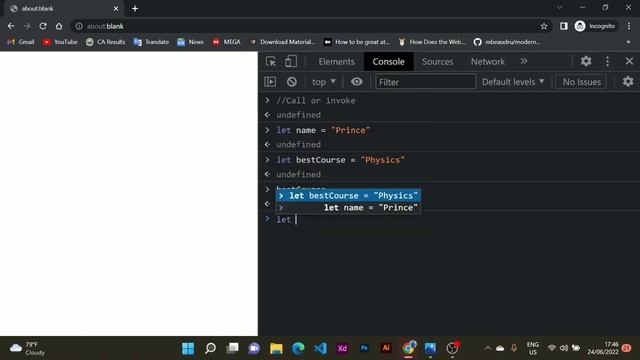Switch to the Console tab
The width and height of the screenshot is (640, 360).
click(x=388, y=62)
